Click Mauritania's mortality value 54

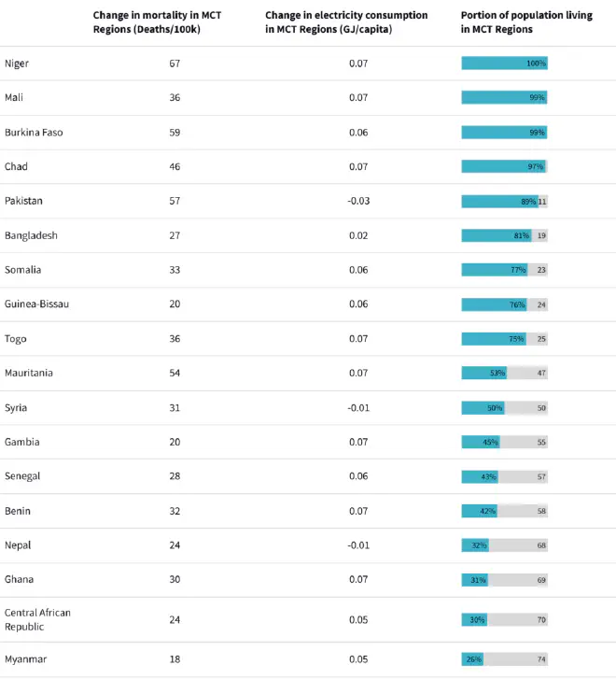pos(175,373)
